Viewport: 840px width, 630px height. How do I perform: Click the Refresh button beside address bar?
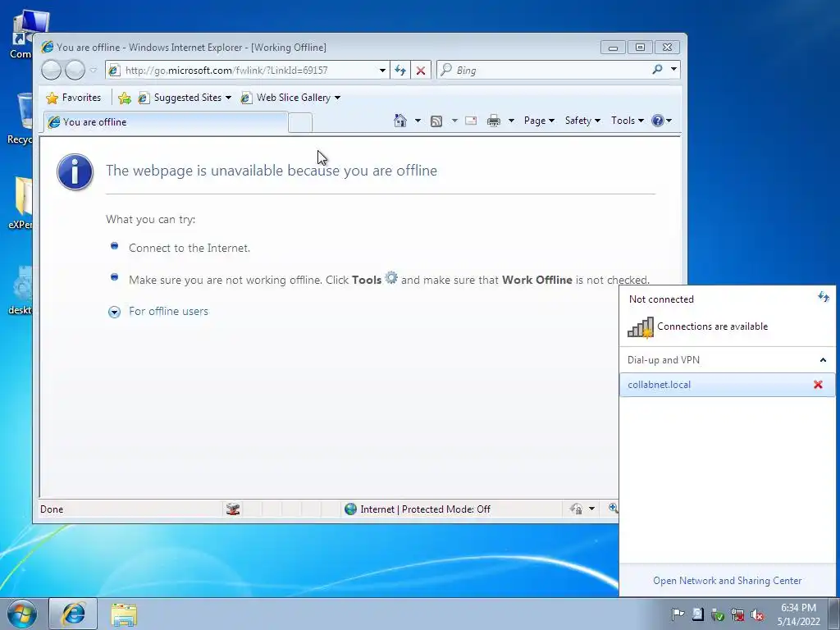(x=400, y=71)
